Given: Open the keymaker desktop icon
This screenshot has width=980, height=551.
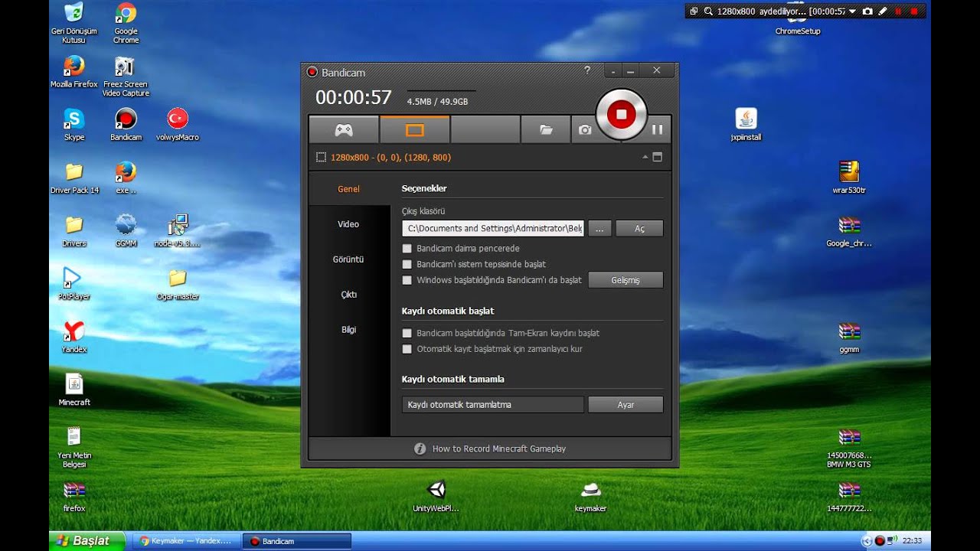Looking at the screenshot, I should coord(590,496).
